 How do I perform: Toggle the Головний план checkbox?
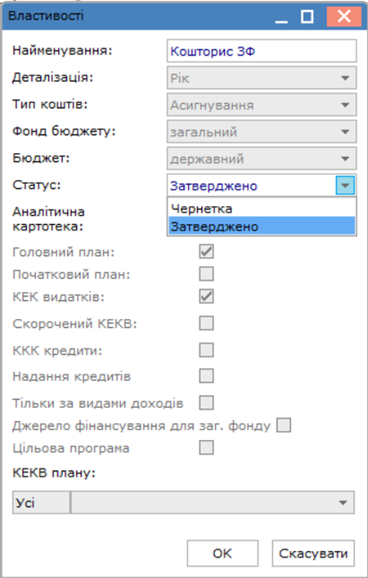206,252
